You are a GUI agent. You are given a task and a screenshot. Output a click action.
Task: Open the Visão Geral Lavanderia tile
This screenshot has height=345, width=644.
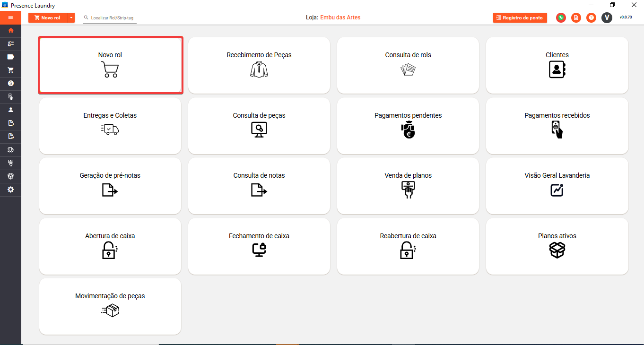click(x=557, y=186)
